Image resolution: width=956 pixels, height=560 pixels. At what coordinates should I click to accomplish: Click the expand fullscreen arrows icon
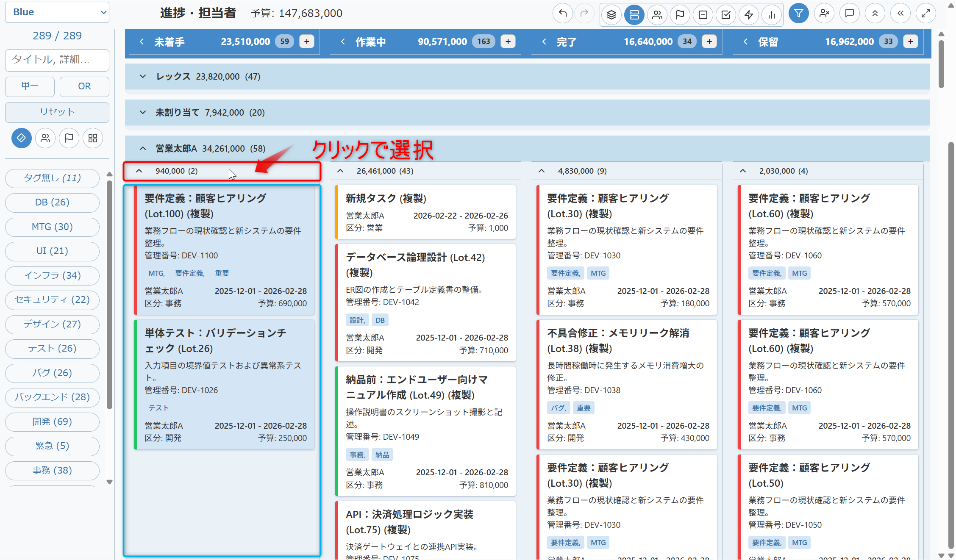[x=925, y=14]
